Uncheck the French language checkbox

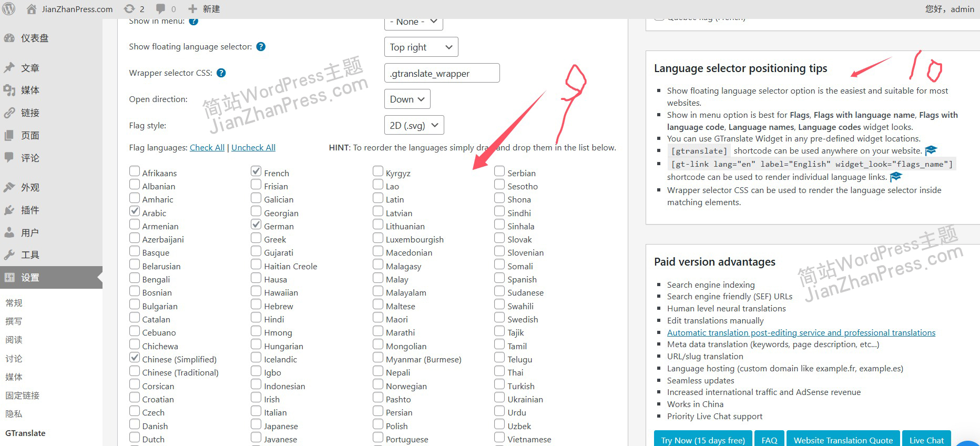(x=256, y=171)
